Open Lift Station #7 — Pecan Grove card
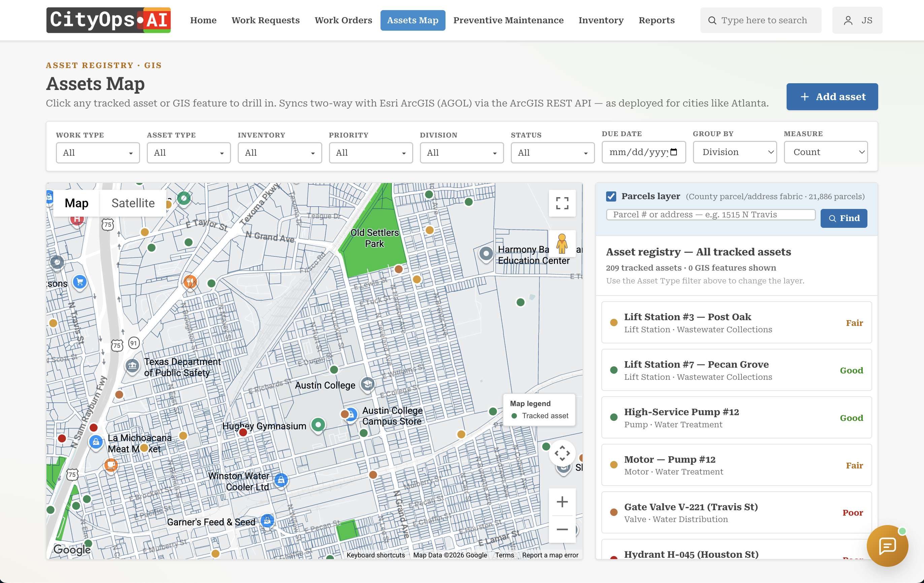 (736, 370)
